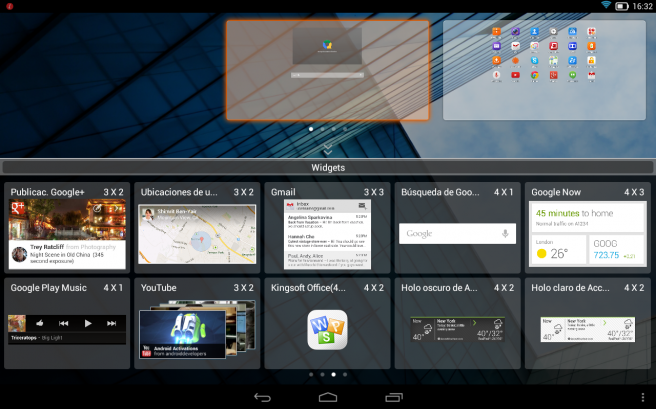Tap the Chrome icon in the home screen preview
656x409 pixels.
pos(535,75)
